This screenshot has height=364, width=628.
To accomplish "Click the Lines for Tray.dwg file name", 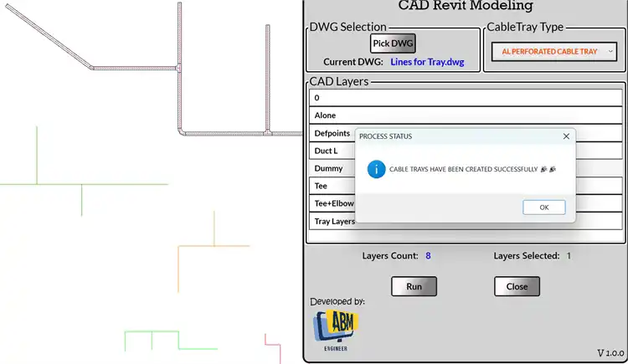I will coord(427,62).
